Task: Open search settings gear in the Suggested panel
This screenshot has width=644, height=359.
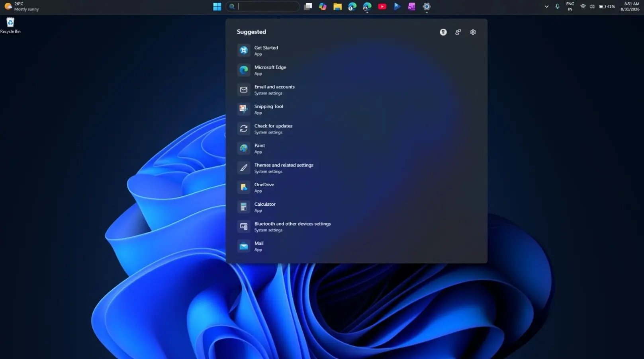Action: (473, 32)
